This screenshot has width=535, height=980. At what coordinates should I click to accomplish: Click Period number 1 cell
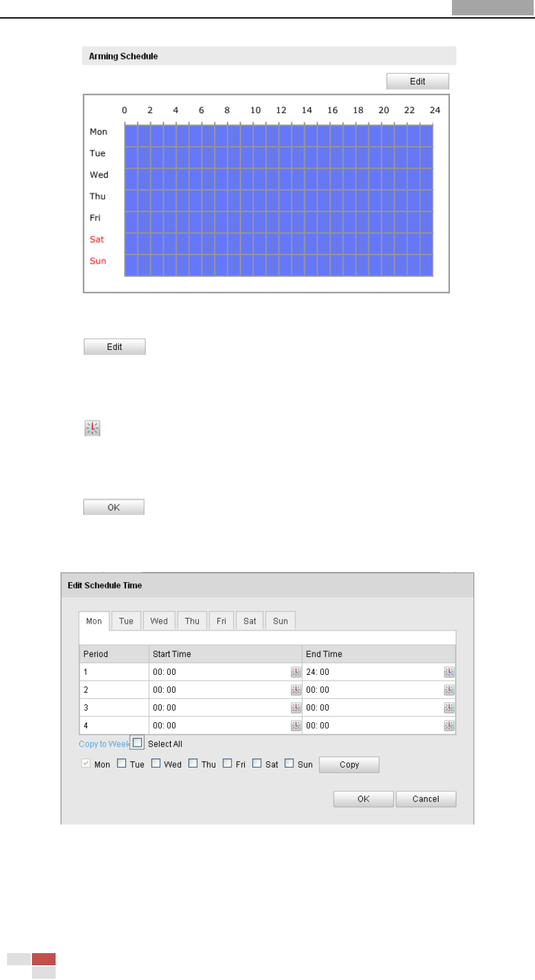click(x=114, y=672)
